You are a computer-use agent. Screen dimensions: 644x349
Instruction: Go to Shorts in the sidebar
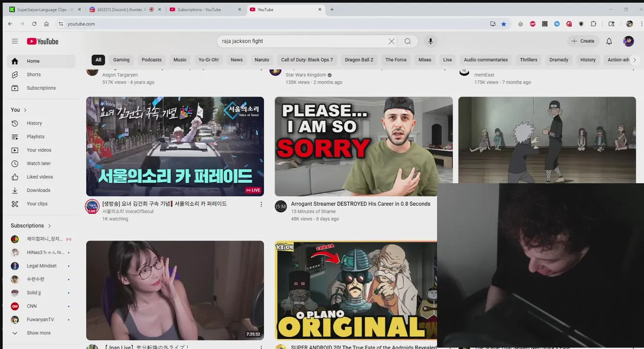[41, 75]
